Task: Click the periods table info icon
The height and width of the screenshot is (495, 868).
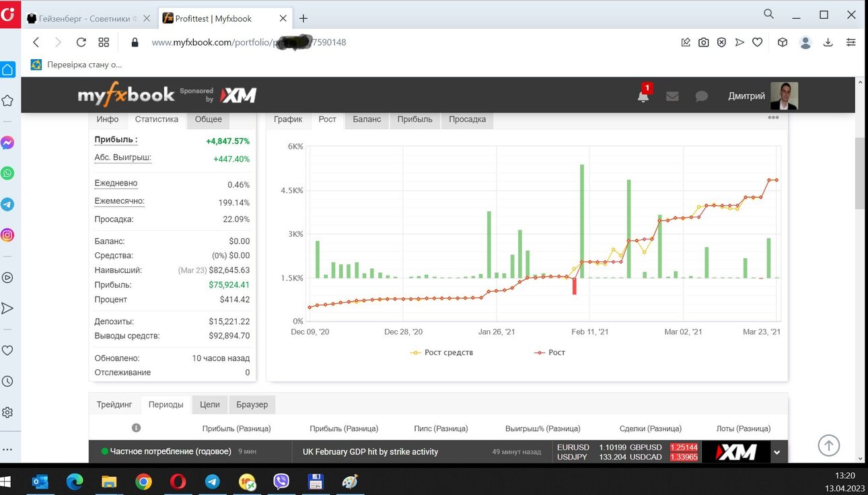Action: tap(136, 428)
